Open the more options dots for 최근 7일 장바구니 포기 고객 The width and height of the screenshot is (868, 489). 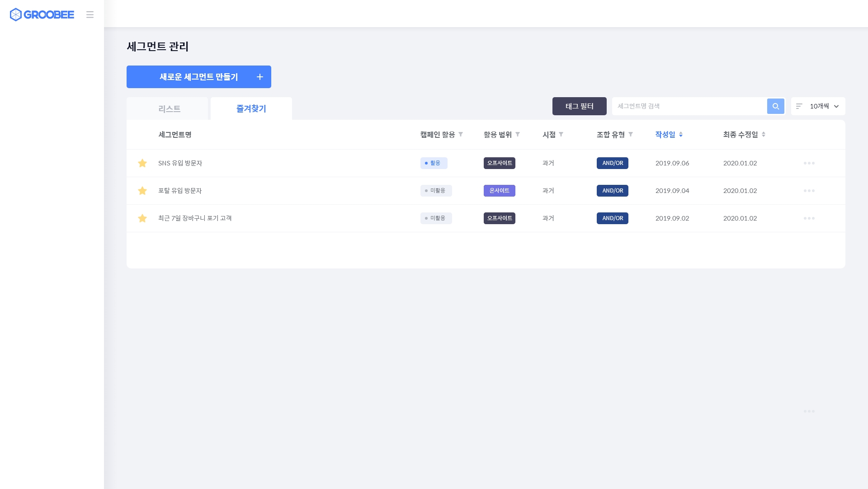(x=809, y=218)
